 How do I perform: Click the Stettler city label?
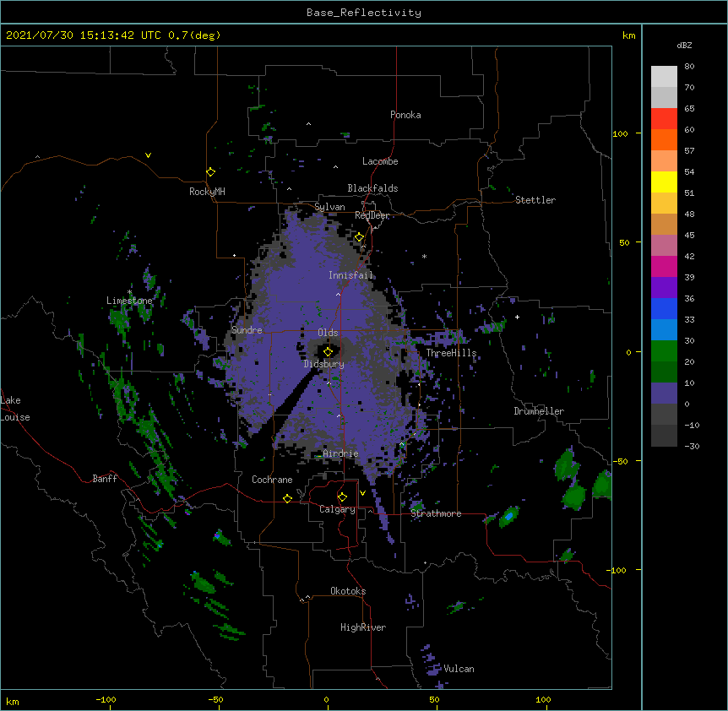pyautogui.click(x=535, y=200)
